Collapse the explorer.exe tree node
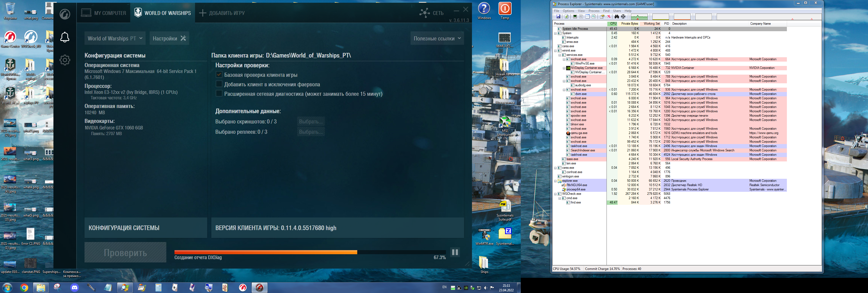 (x=555, y=181)
